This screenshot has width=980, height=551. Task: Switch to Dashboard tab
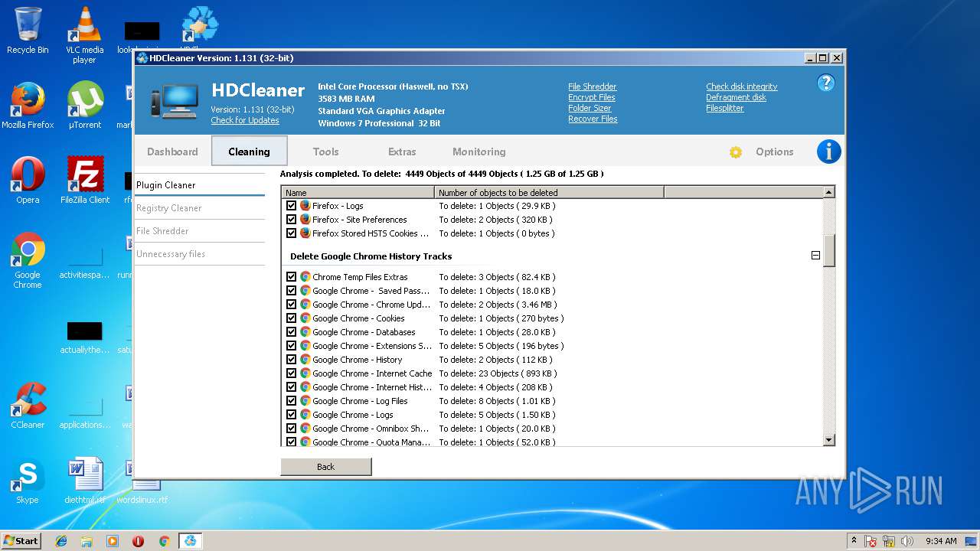pyautogui.click(x=172, y=152)
